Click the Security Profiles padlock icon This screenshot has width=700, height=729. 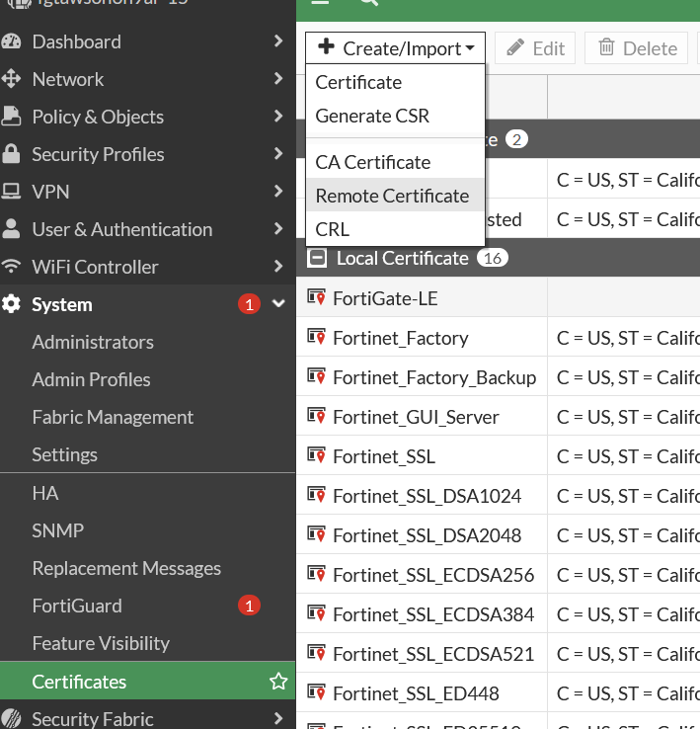(12, 154)
